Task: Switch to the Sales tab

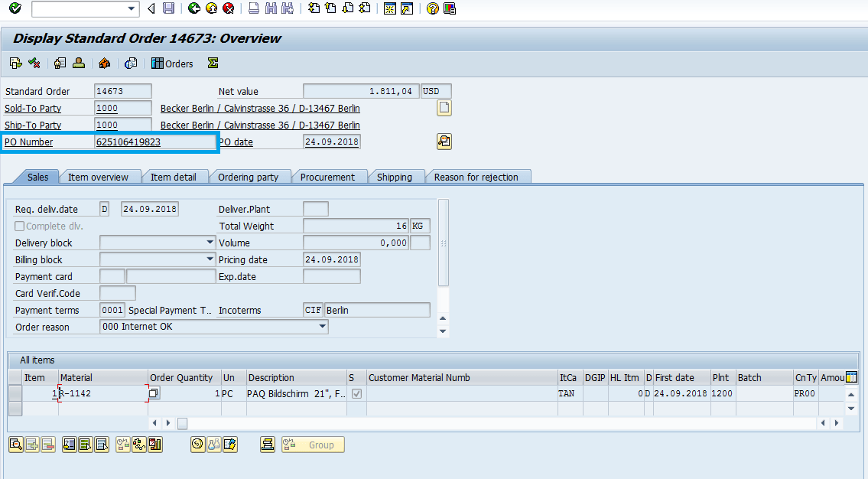Action: click(x=37, y=177)
